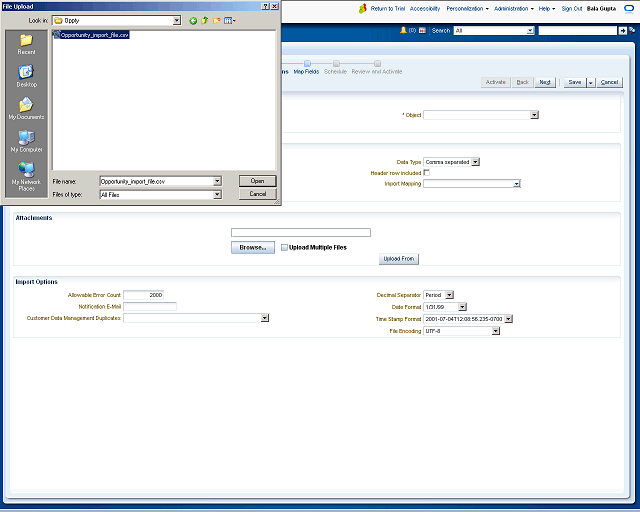Click the Schedule train stop marker
This screenshot has width=640, height=512.
click(x=336, y=63)
